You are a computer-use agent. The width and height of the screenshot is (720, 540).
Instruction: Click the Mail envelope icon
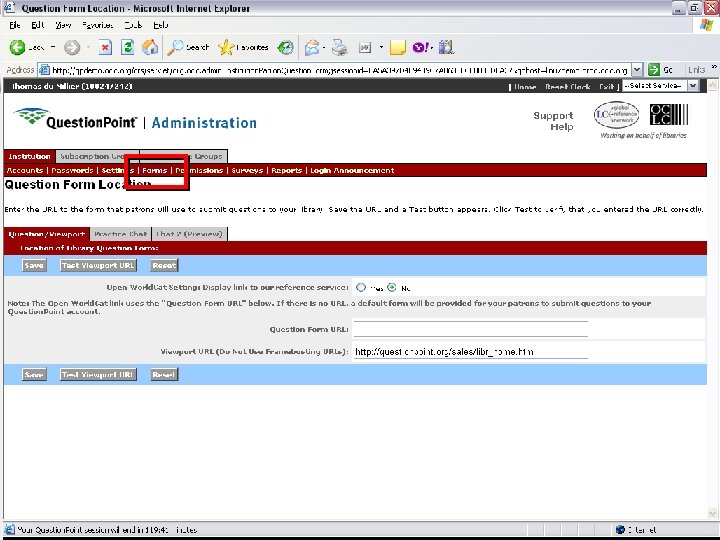pos(312,47)
